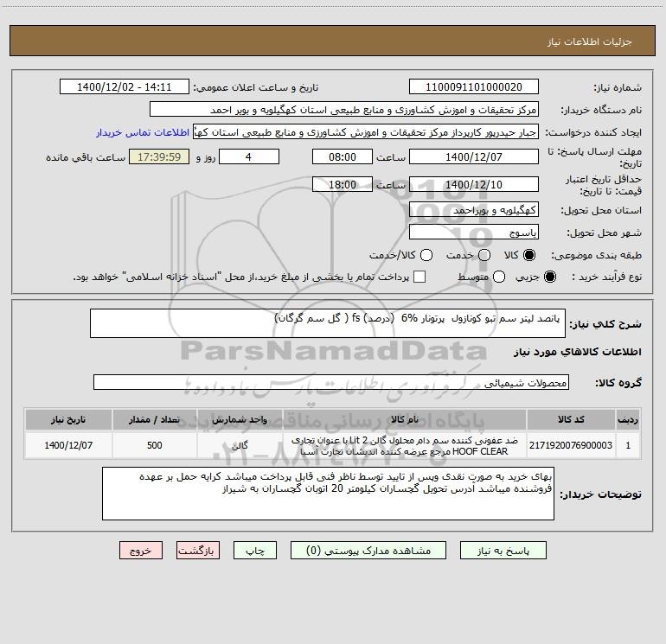This screenshot has width=666, height=644.
Task: Click the quantity cell 500
Action: [x=154, y=445]
